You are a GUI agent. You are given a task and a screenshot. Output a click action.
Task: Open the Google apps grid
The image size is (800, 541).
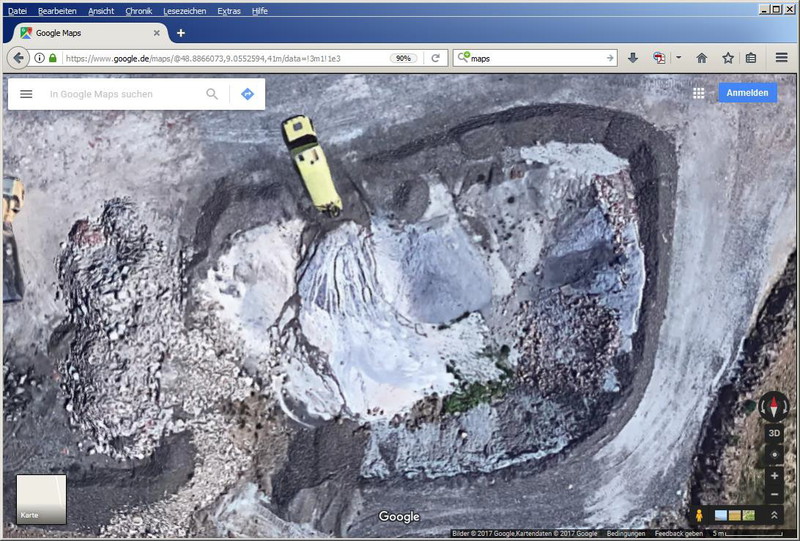click(698, 93)
